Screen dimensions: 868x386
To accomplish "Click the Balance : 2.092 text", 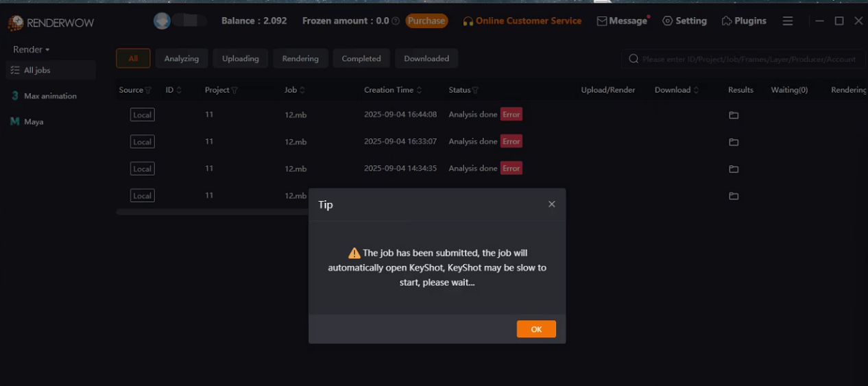I will (x=254, y=21).
